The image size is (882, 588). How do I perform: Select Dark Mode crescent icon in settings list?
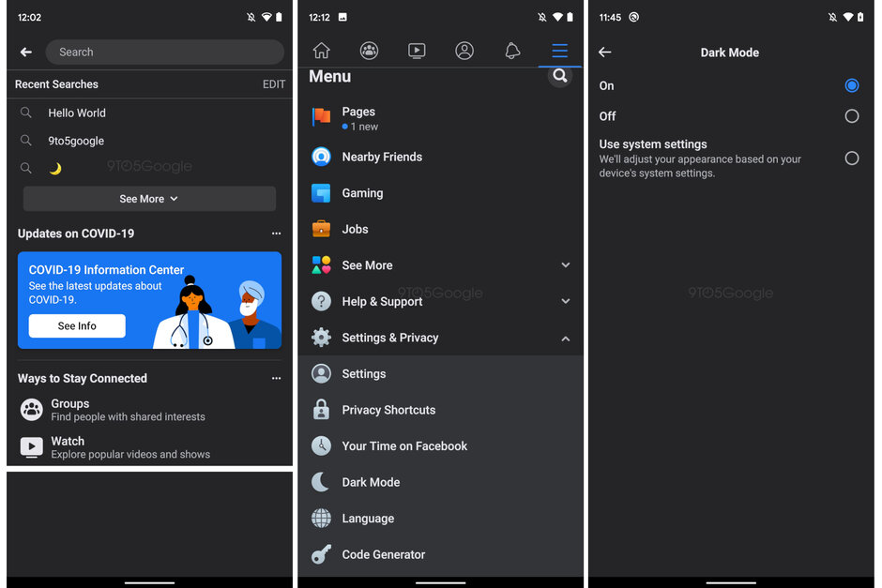point(321,482)
